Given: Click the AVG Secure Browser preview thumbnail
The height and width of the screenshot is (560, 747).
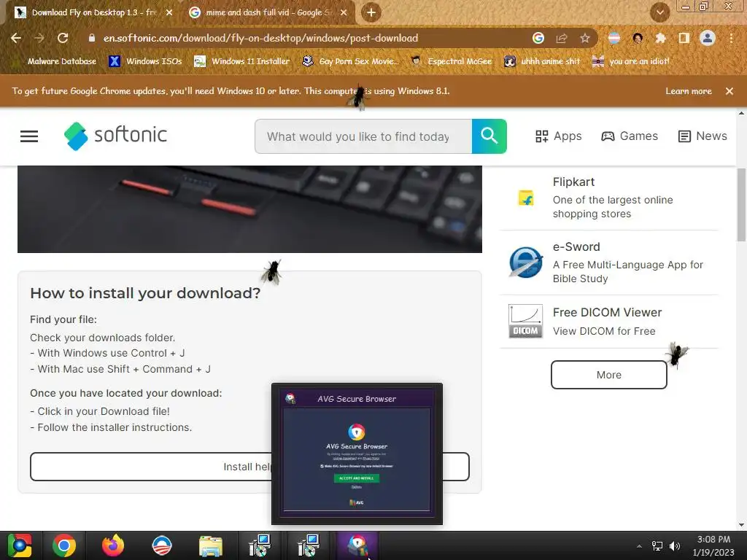Looking at the screenshot, I should [357, 454].
